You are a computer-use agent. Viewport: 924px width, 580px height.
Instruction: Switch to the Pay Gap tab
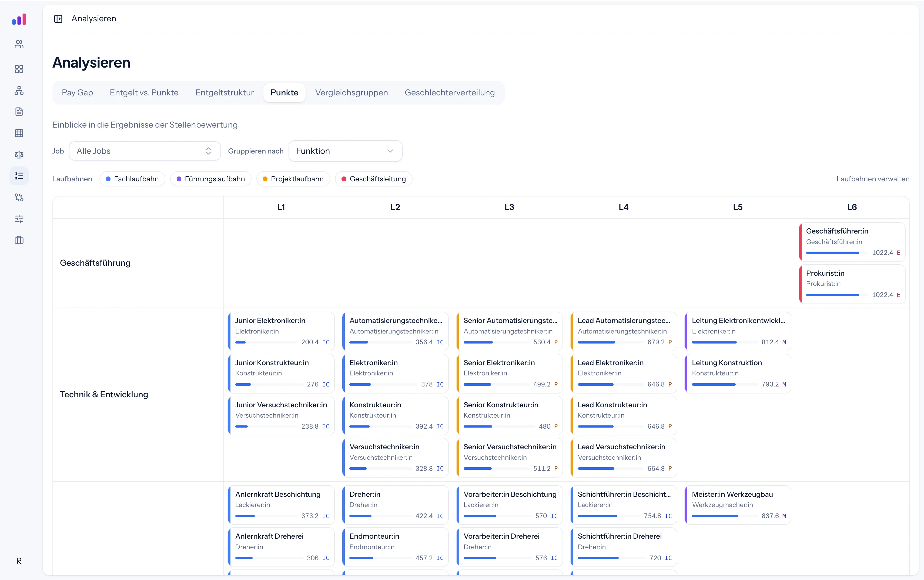tap(78, 93)
